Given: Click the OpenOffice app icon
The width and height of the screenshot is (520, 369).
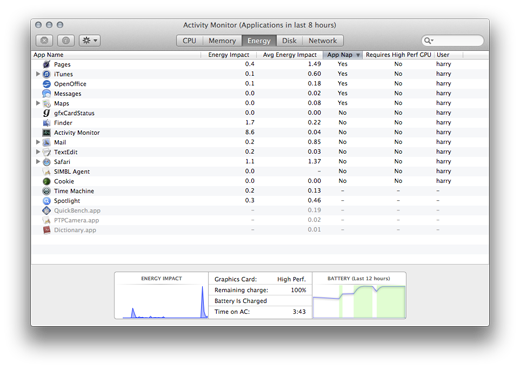Looking at the screenshot, I should click(47, 84).
